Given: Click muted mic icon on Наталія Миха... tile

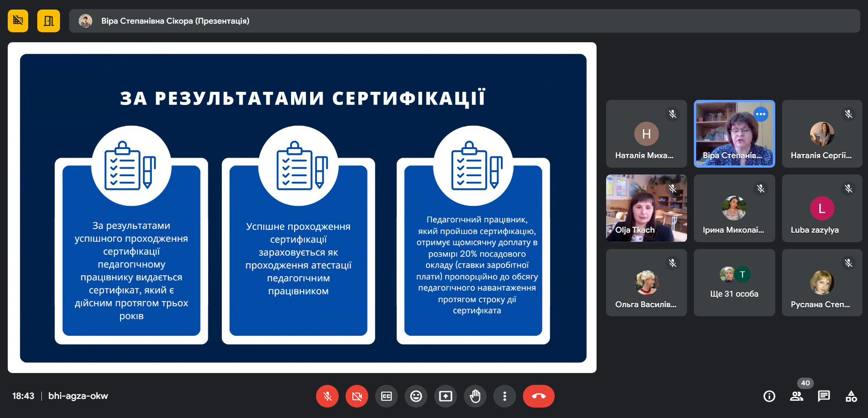Looking at the screenshot, I should 672,114.
